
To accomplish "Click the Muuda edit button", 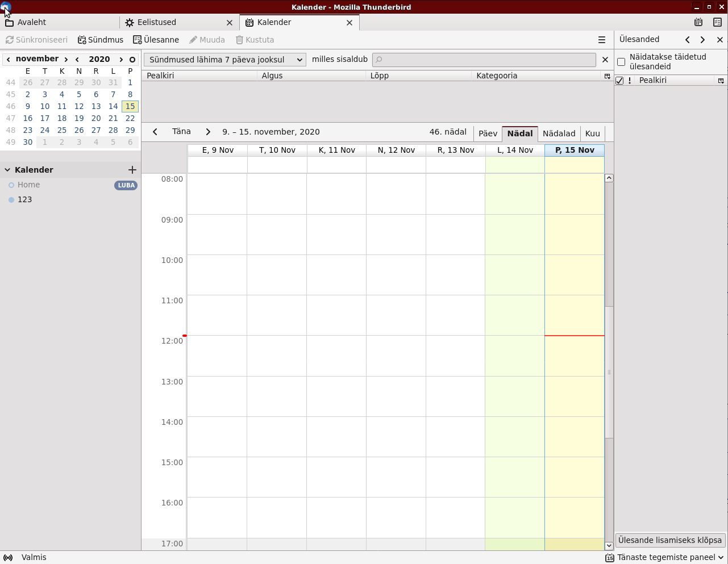I will point(207,40).
